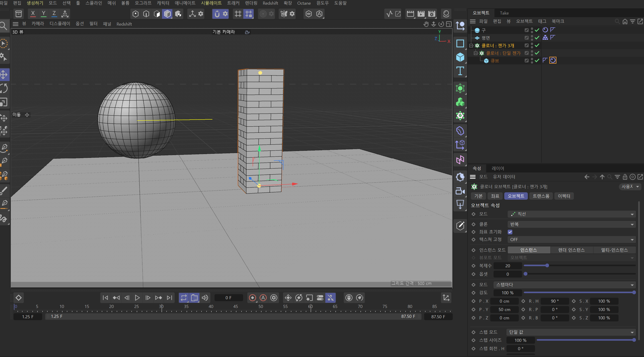Enable the snap magnet icon
644x357 pixels.
(x=217, y=14)
